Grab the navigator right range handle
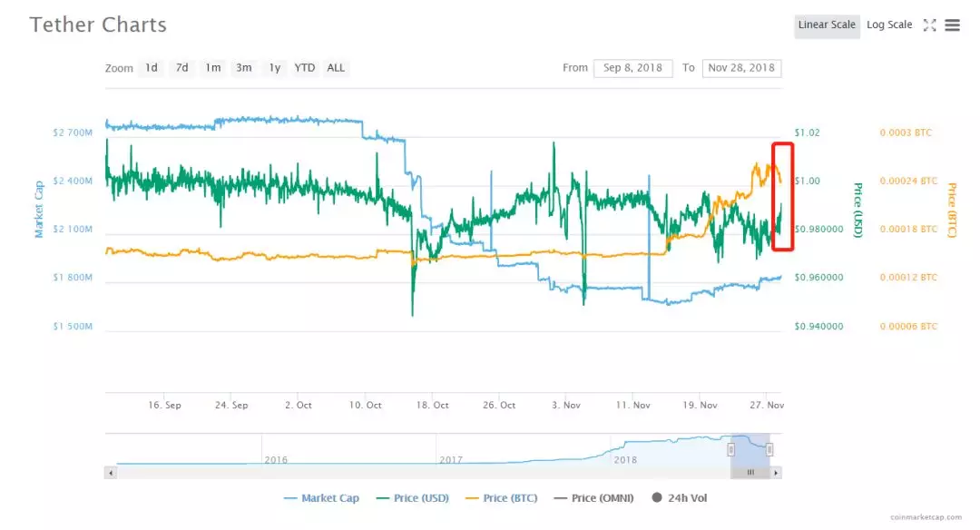The height and width of the screenshot is (530, 980). [769, 449]
